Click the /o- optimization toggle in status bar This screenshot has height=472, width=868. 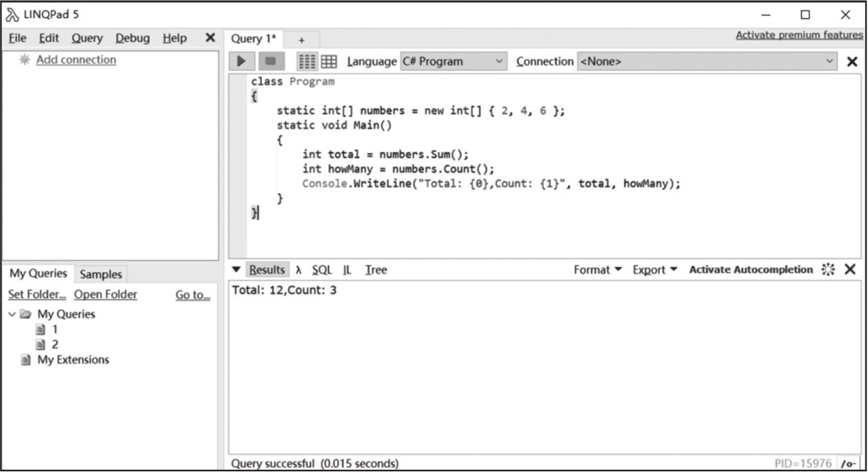(849, 464)
